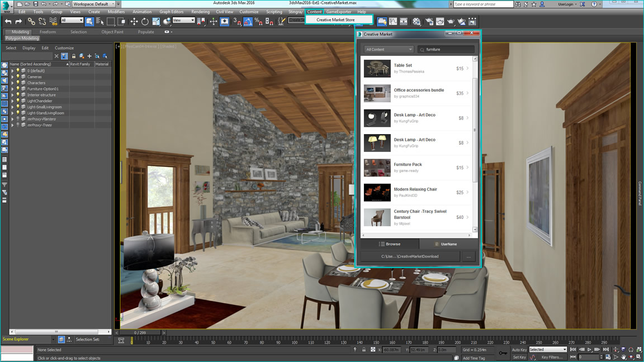Select the Rotate tool in toolbar
Image resolution: width=644 pixels, height=362 pixels.
pyautogui.click(x=145, y=21)
